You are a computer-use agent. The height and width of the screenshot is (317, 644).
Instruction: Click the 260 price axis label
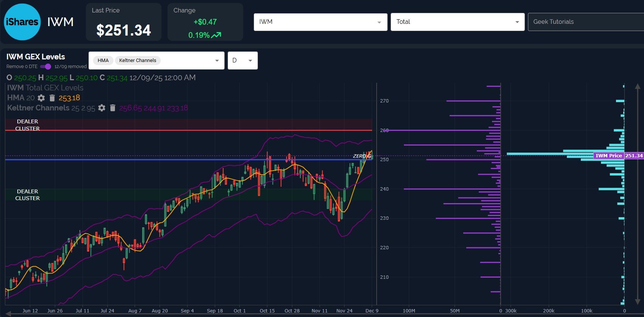(384, 130)
